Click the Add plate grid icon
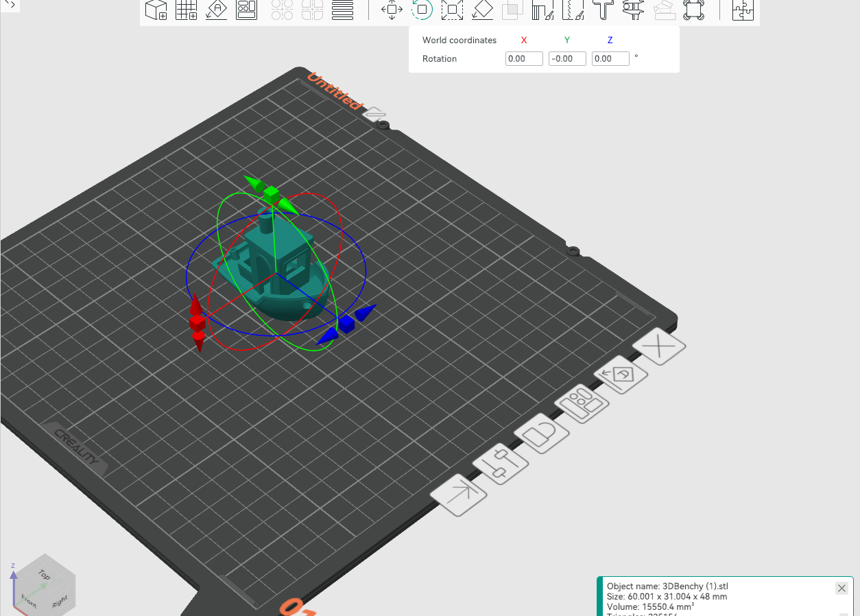 pos(187,10)
